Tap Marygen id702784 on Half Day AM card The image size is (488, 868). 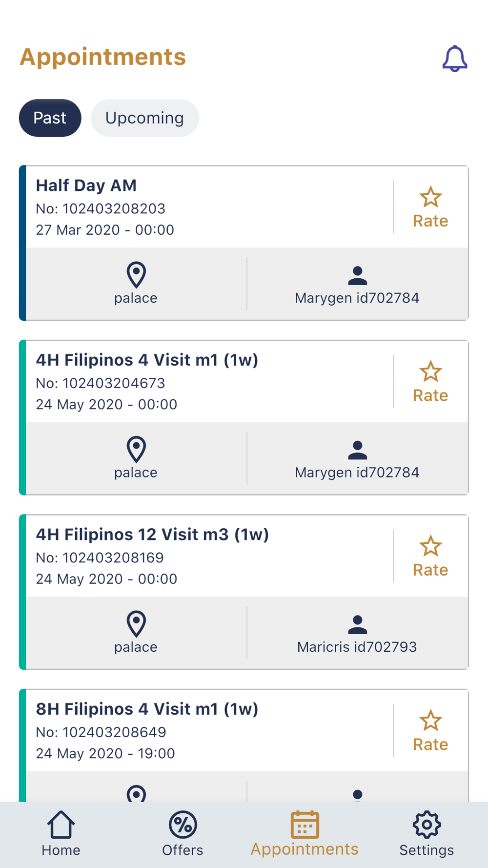tap(357, 298)
